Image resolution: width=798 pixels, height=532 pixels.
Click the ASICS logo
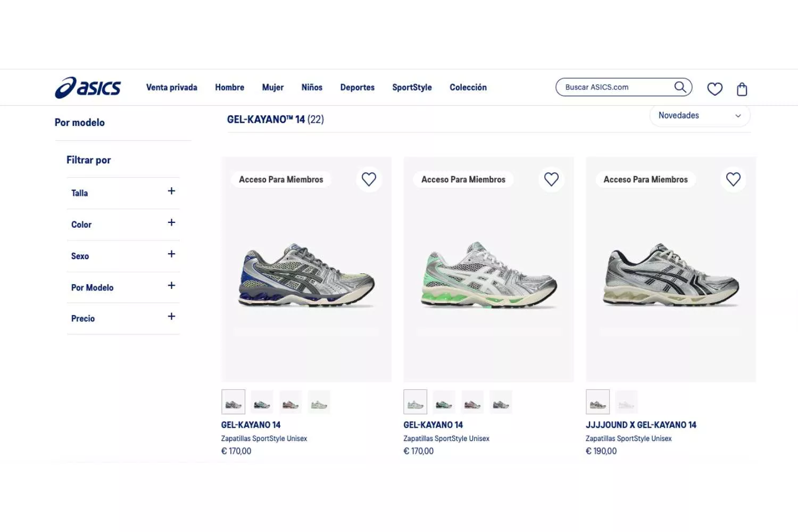pyautogui.click(x=88, y=88)
